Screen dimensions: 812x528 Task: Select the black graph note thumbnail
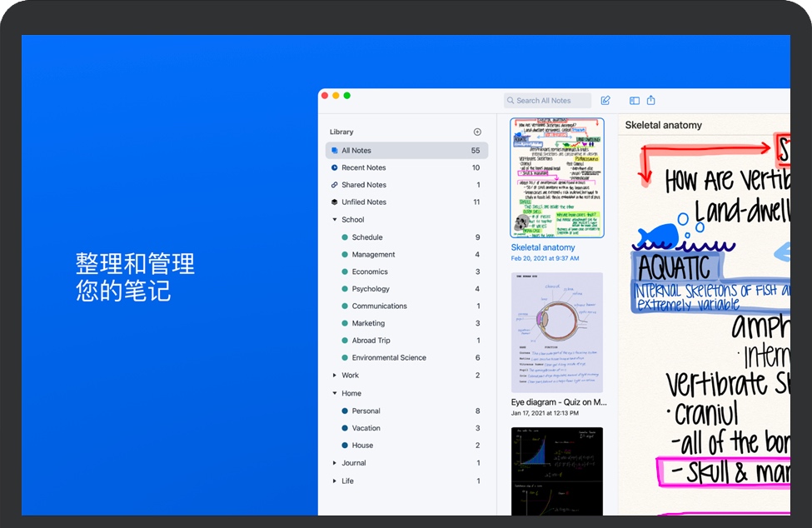557,471
